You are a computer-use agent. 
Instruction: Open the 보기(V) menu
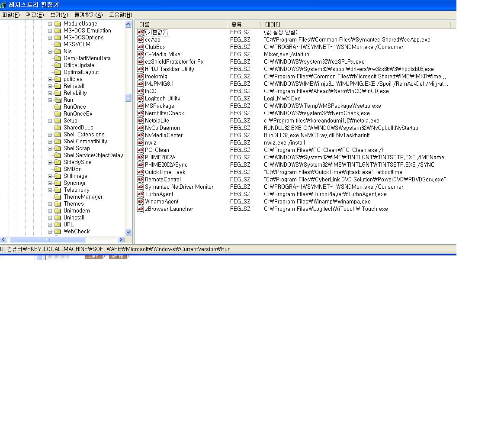(59, 15)
